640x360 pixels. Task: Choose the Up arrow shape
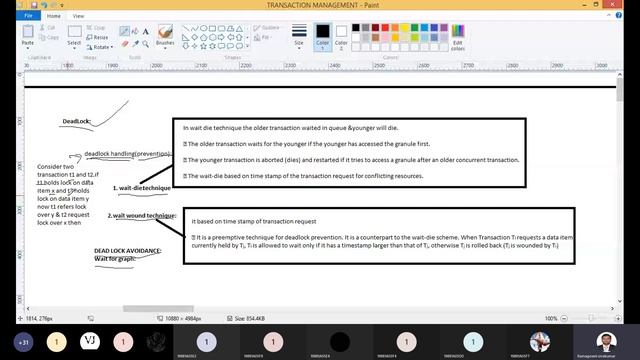pyautogui.click(x=240, y=38)
